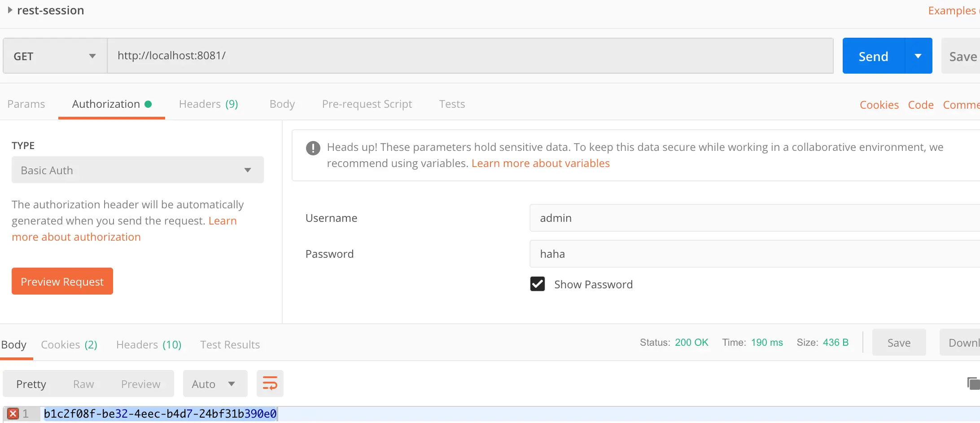Uncheck the Show Password checkbox

click(x=538, y=284)
